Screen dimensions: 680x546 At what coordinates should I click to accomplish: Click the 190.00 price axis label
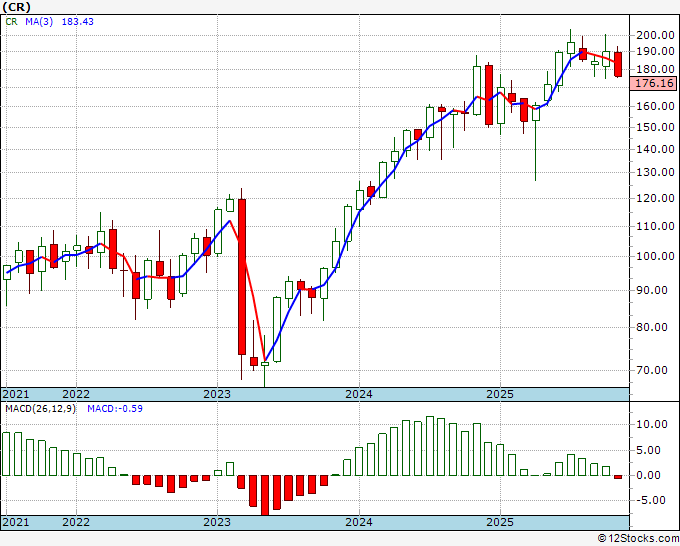pyautogui.click(x=655, y=51)
